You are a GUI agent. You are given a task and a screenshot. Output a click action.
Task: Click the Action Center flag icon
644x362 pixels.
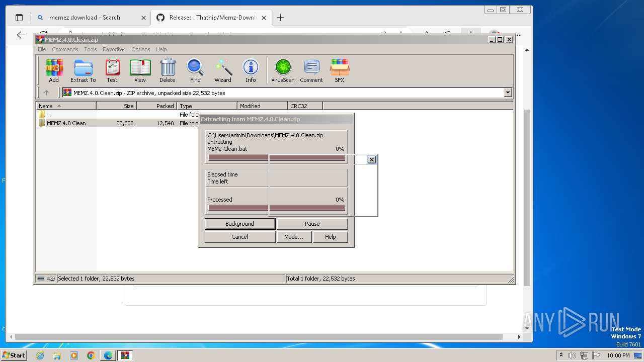click(x=596, y=355)
